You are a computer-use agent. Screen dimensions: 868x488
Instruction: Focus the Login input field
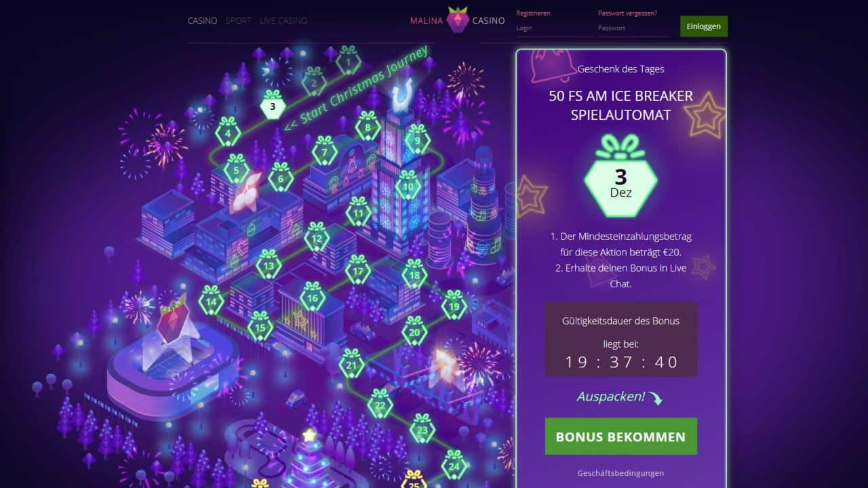pyautogui.click(x=554, y=28)
